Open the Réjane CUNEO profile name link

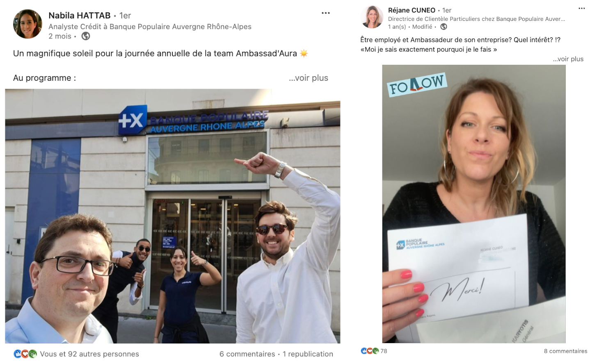[412, 10]
